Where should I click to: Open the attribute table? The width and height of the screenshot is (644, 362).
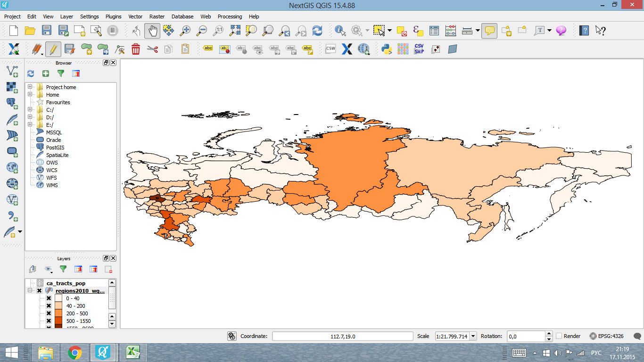tap(434, 31)
